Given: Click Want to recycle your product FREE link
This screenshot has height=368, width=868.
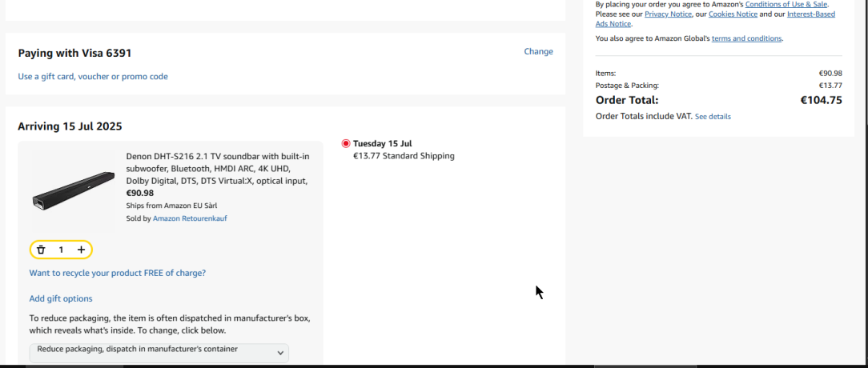Looking at the screenshot, I should (x=118, y=273).
